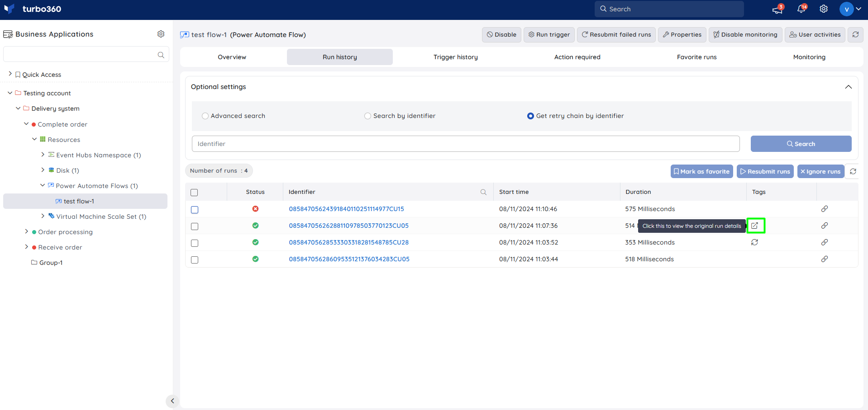The width and height of the screenshot is (868, 410).
Task: Click the Resources grid icon in tree
Action: tap(43, 139)
